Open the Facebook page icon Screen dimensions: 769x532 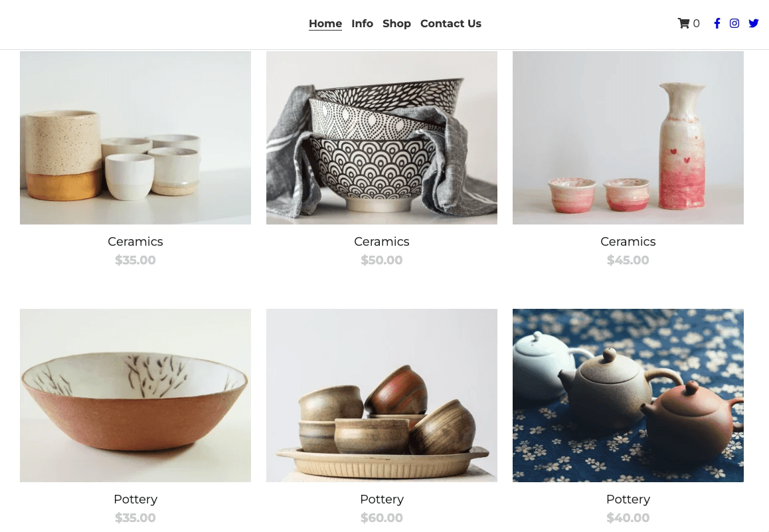coord(717,23)
